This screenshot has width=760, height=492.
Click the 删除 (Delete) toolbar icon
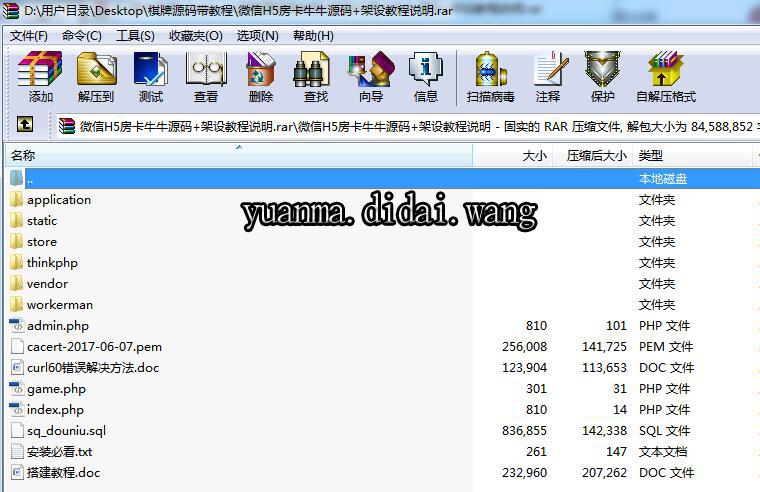(261, 70)
